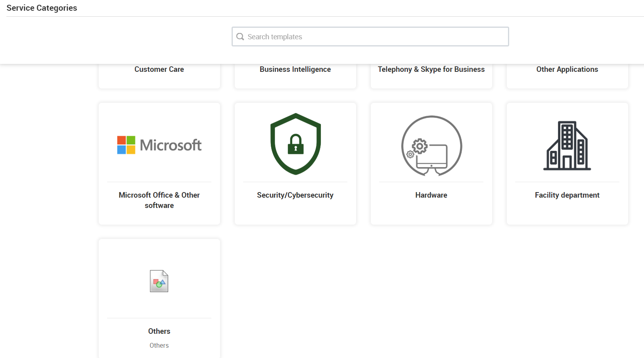
Task: Click the Hardware computer gear icon
Action: [x=431, y=146]
